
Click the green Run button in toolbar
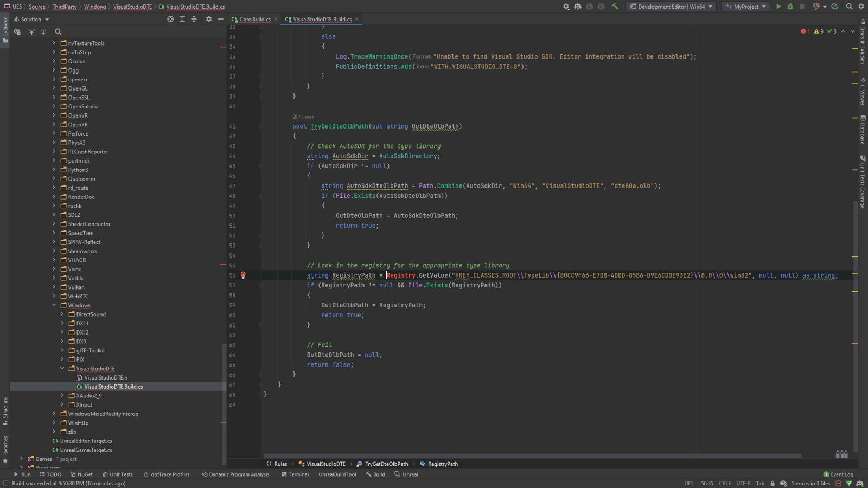click(778, 7)
